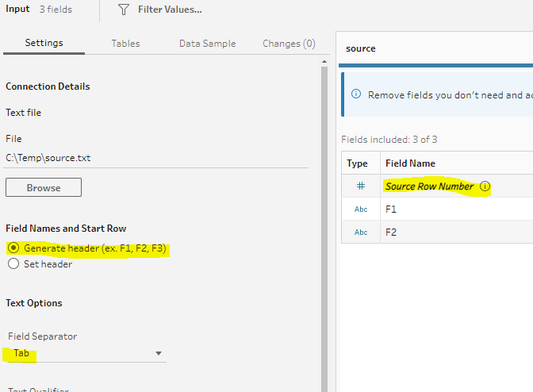Open the Data Sample tab
533x392 pixels.
(x=206, y=44)
